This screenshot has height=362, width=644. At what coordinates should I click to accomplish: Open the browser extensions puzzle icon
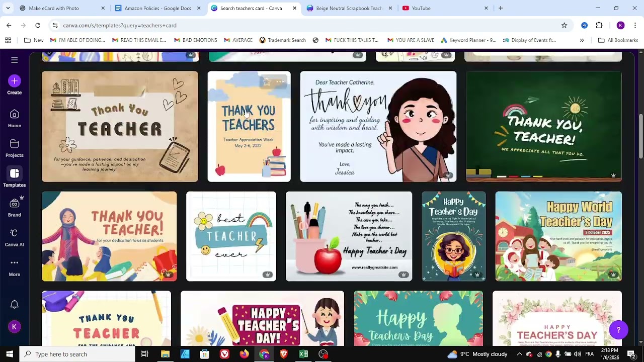[599, 25]
